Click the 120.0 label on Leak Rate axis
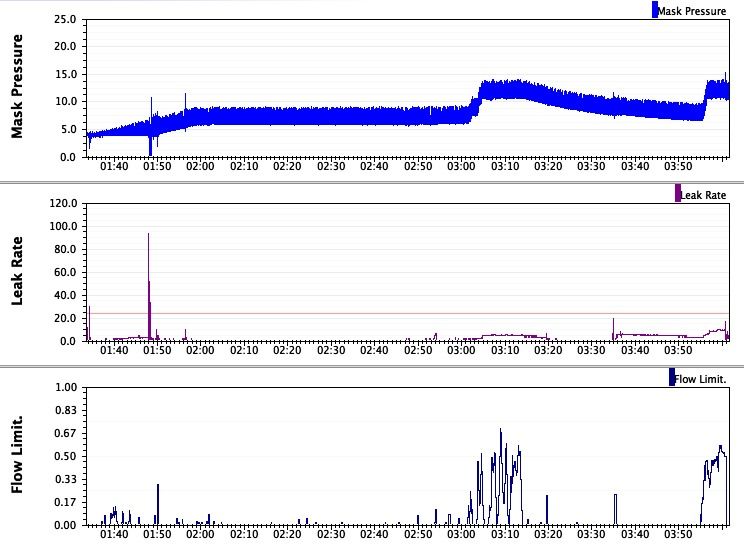The width and height of the screenshot is (744, 549). [x=62, y=203]
